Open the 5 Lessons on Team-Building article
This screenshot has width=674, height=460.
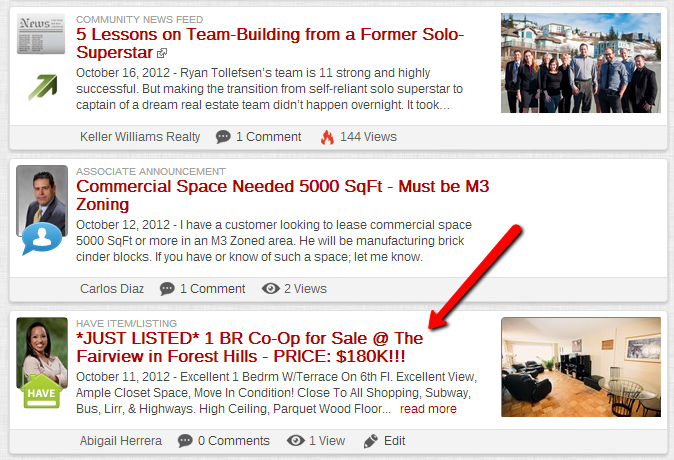[270, 43]
